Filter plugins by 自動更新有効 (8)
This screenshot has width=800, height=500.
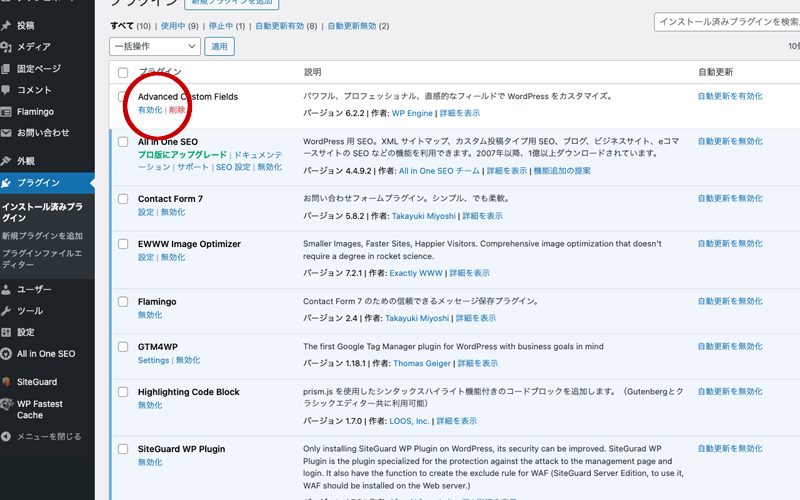pos(286,26)
